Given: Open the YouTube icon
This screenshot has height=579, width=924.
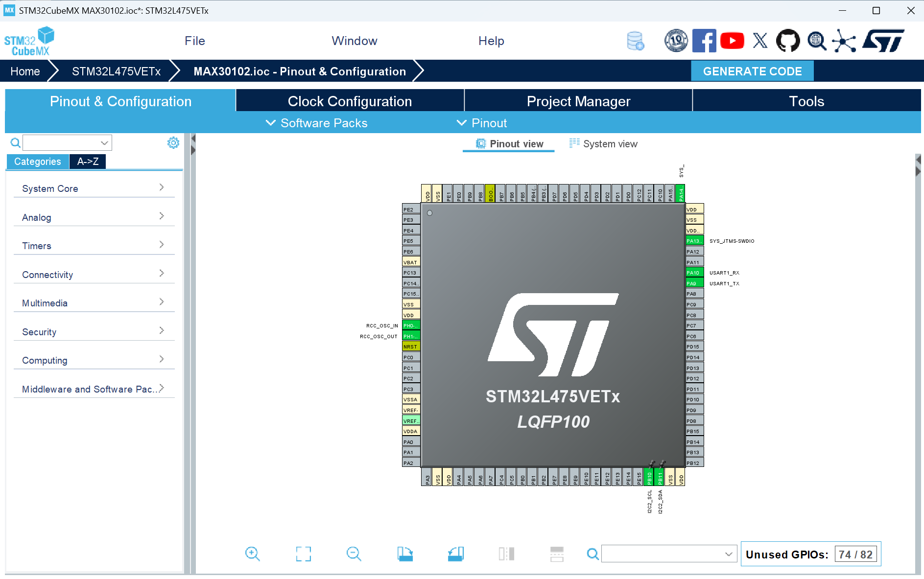Looking at the screenshot, I should (733, 41).
